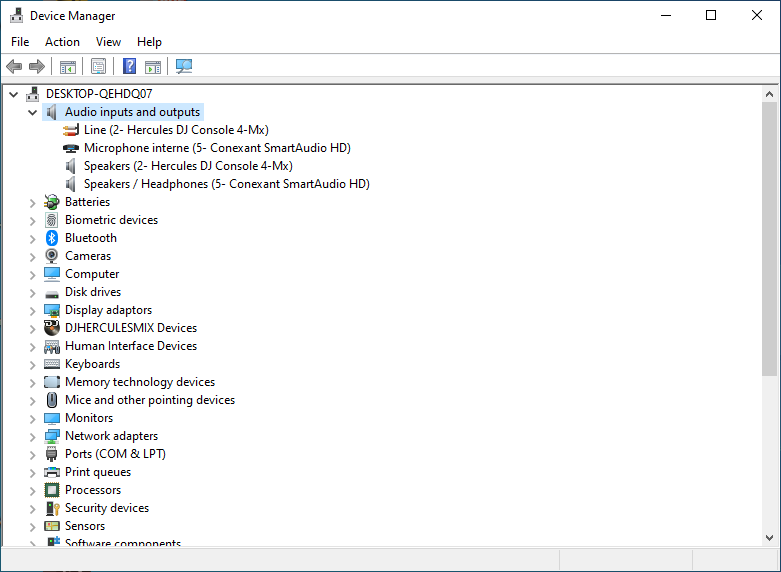Collapse the DESKTOP-QEHDQ07 root node
The width and height of the screenshot is (781, 572).
click(13, 94)
